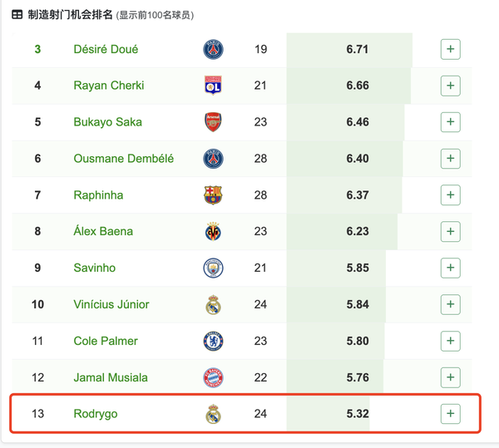Open the Rodrygo player link
Screen dimensions: 499x448
click(x=96, y=414)
